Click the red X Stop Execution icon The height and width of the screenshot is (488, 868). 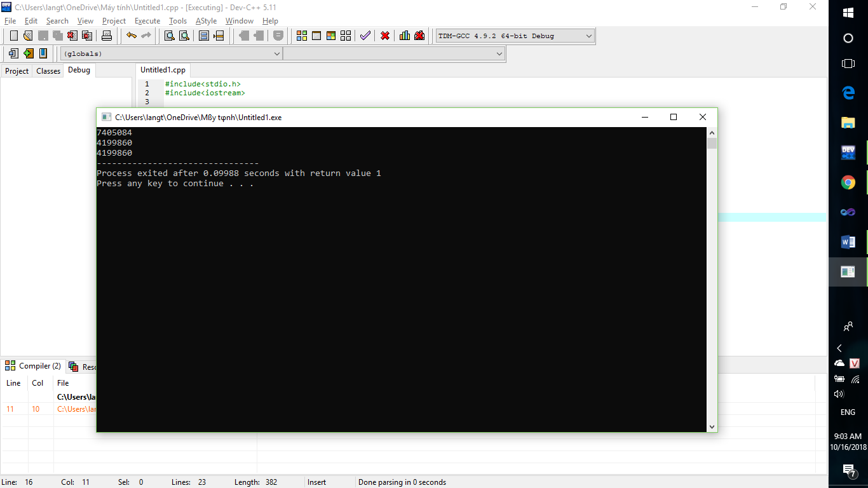pos(385,36)
